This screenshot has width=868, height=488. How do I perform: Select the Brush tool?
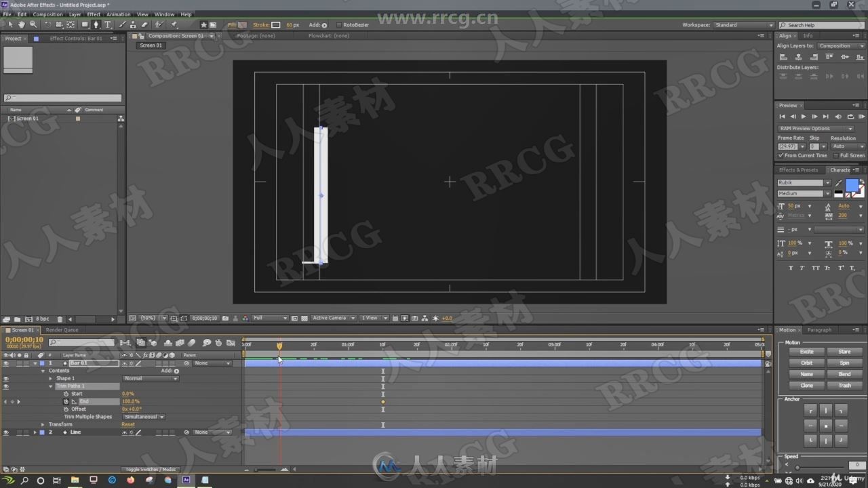point(122,24)
